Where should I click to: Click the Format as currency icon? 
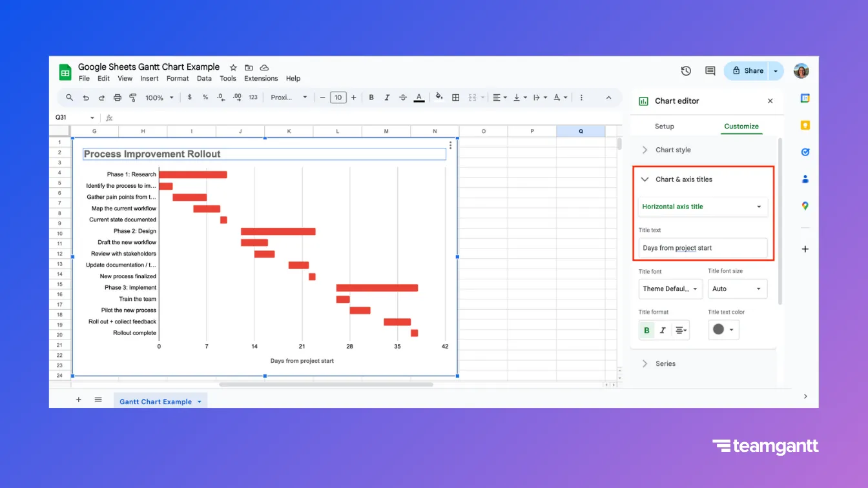pyautogui.click(x=190, y=97)
